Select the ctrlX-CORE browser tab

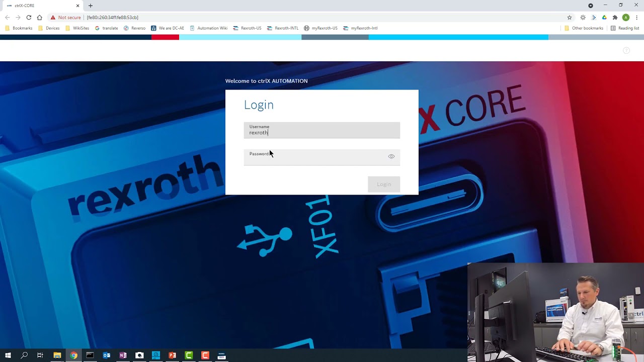pos(42,6)
